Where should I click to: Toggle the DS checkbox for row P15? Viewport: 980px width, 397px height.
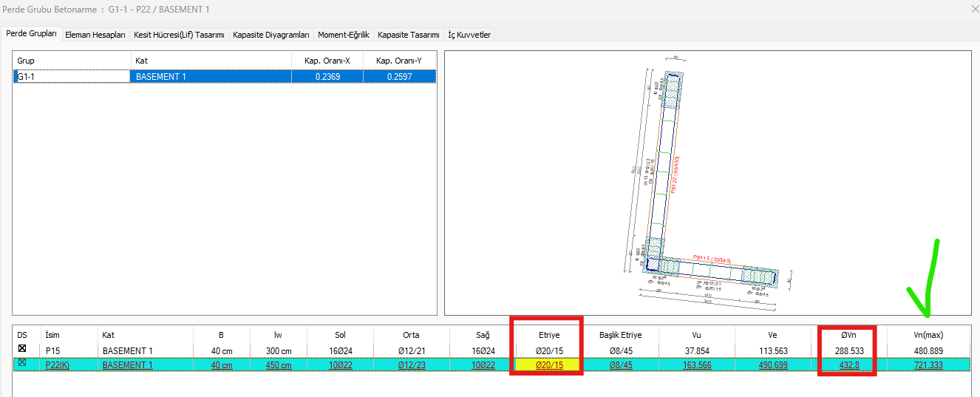22,350
